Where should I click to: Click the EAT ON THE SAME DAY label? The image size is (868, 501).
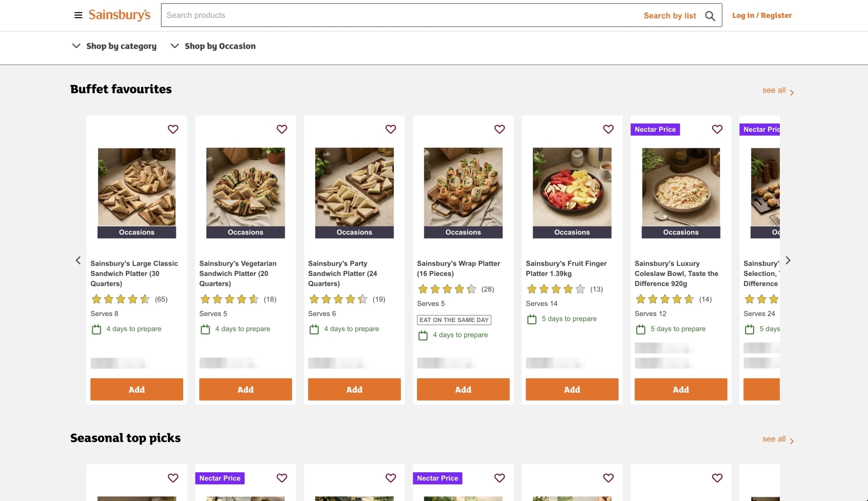[453, 320]
